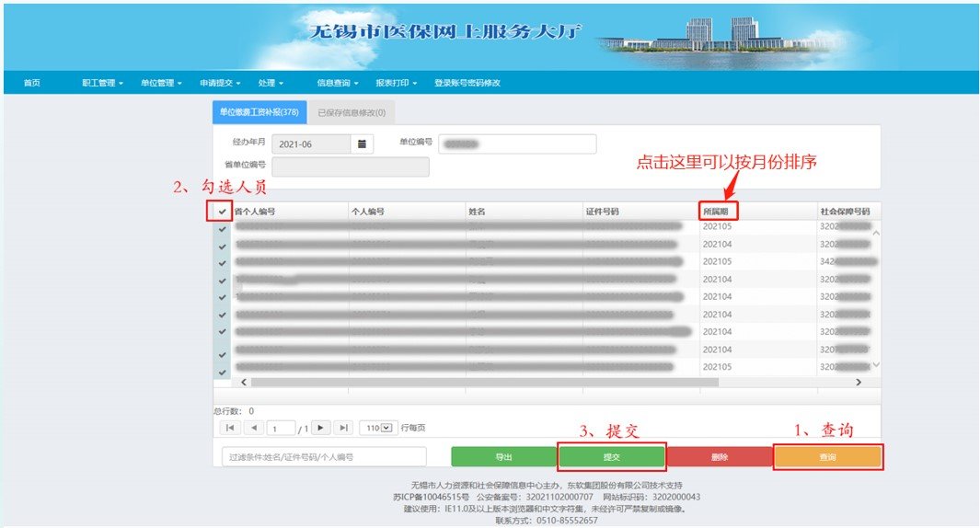Go to the first page of results
Screen dimensions: 980x528
pos(230,428)
